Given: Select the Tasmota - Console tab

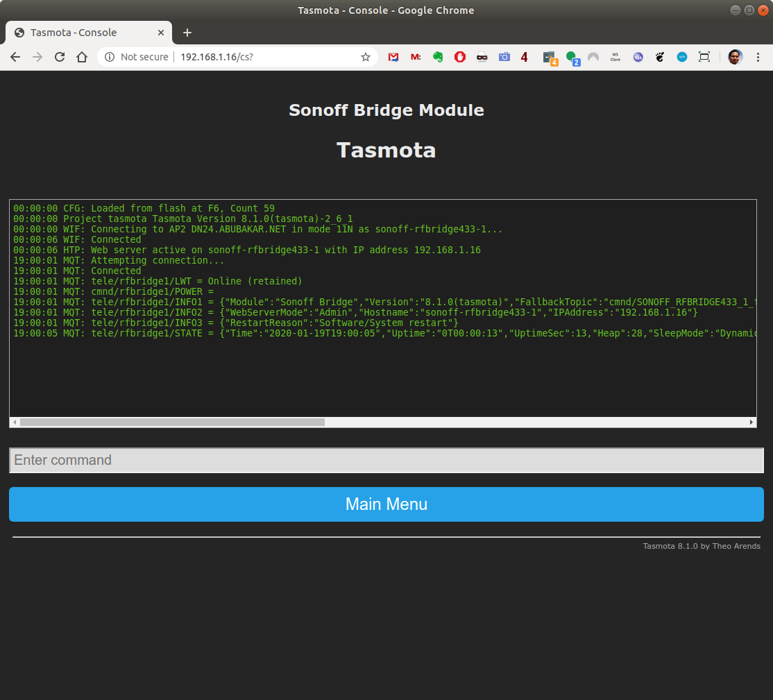Looking at the screenshot, I should 89,33.
